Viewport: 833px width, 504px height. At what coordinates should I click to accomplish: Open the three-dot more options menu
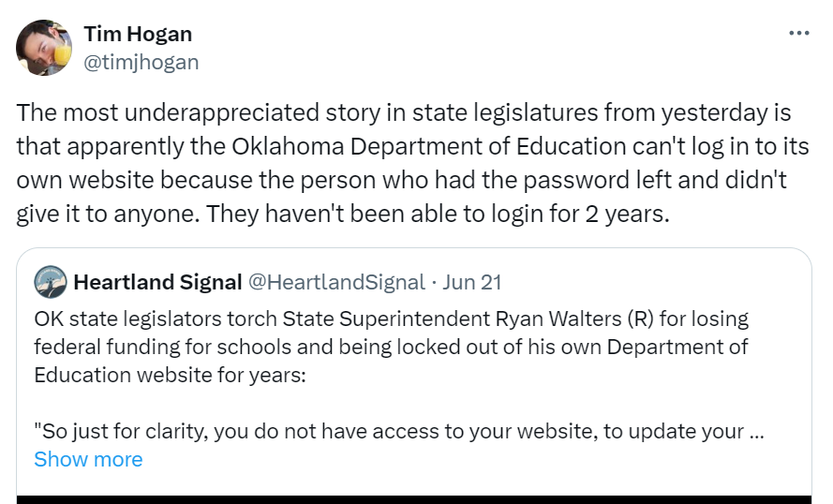[799, 33]
